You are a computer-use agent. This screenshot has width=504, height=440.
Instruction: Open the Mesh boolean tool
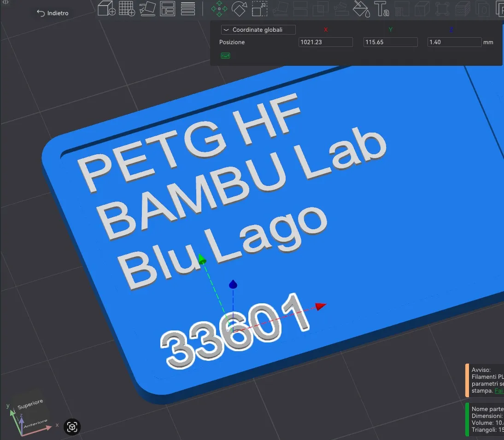(x=321, y=9)
